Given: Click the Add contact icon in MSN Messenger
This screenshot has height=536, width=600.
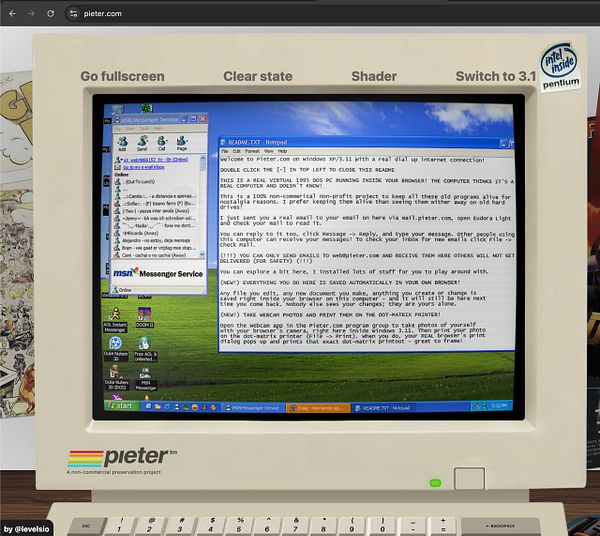Looking at the screenshot, I should click(x=122, y=143).
